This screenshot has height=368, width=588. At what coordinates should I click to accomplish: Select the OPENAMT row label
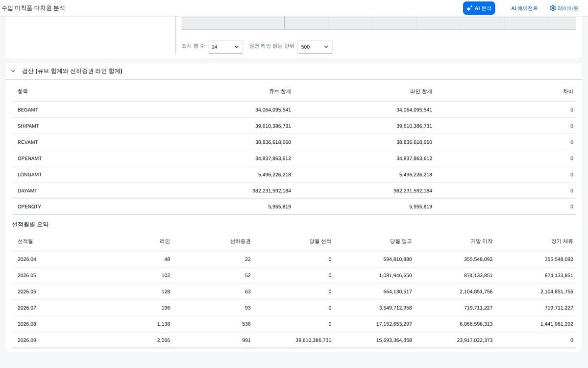click(x=29, y=158)
